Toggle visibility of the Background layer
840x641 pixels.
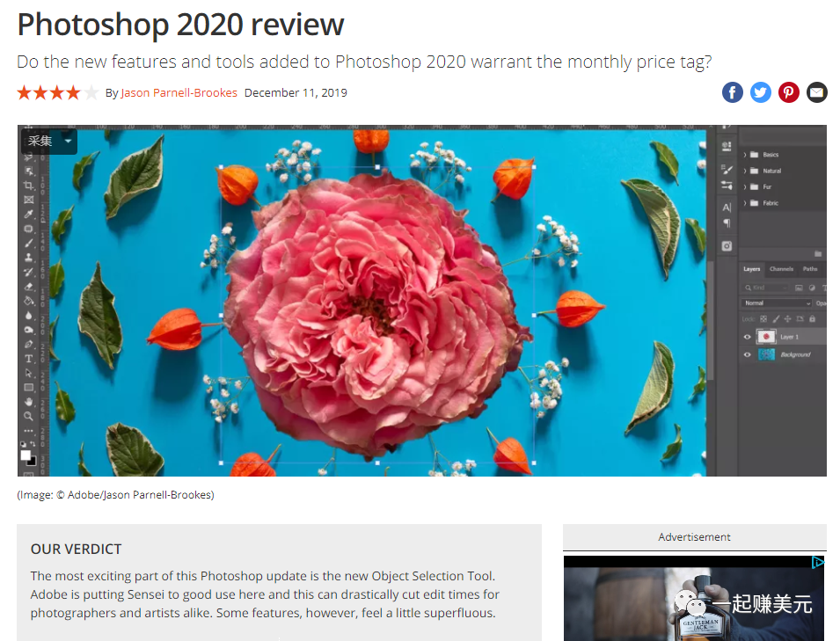748,354
